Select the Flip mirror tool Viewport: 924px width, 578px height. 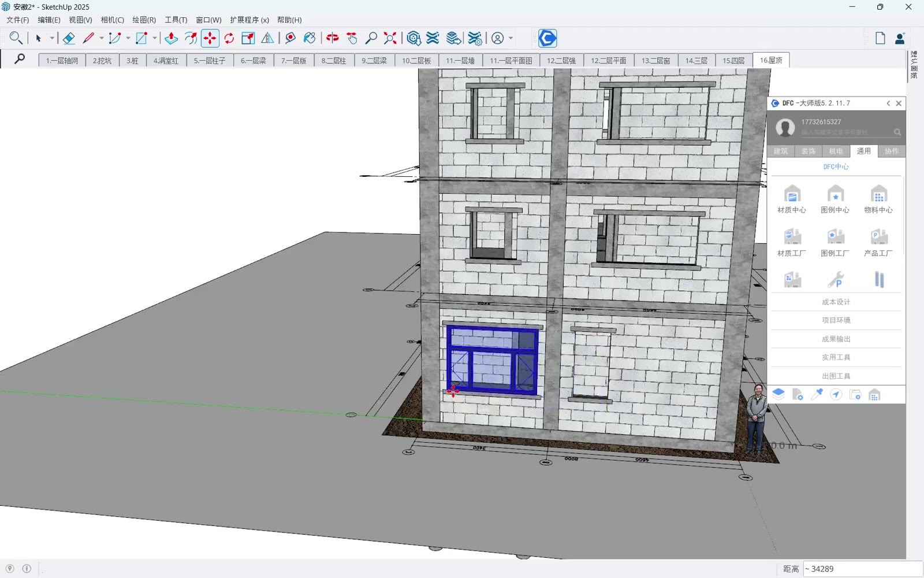click(x=267, y=38)
